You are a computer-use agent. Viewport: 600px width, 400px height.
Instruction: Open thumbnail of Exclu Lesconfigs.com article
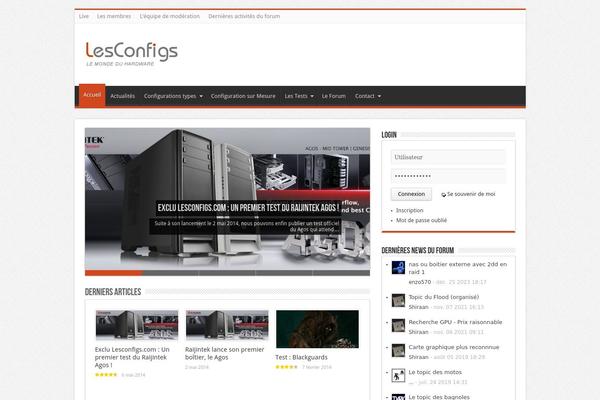(137, 325)
